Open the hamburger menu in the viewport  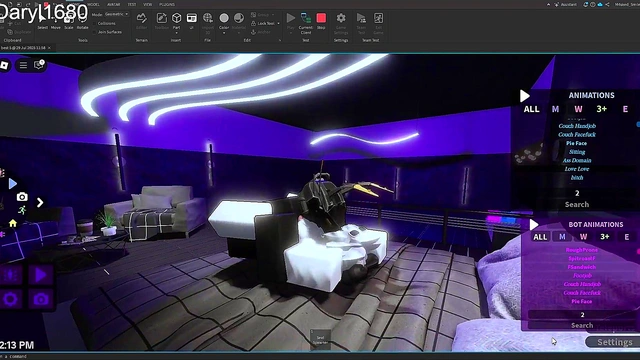pyautogui.click(x=23, y=65)
